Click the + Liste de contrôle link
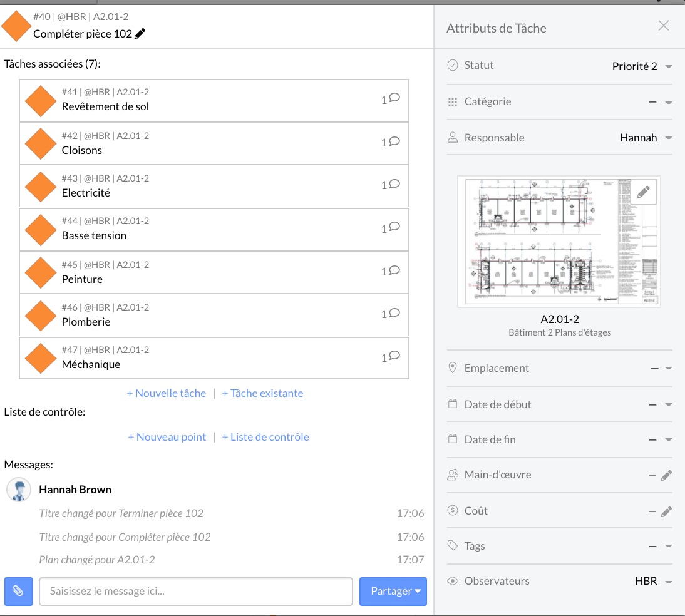Image resolution: width=685 pixels, height=616 pixels. click(x=265, y=437)
